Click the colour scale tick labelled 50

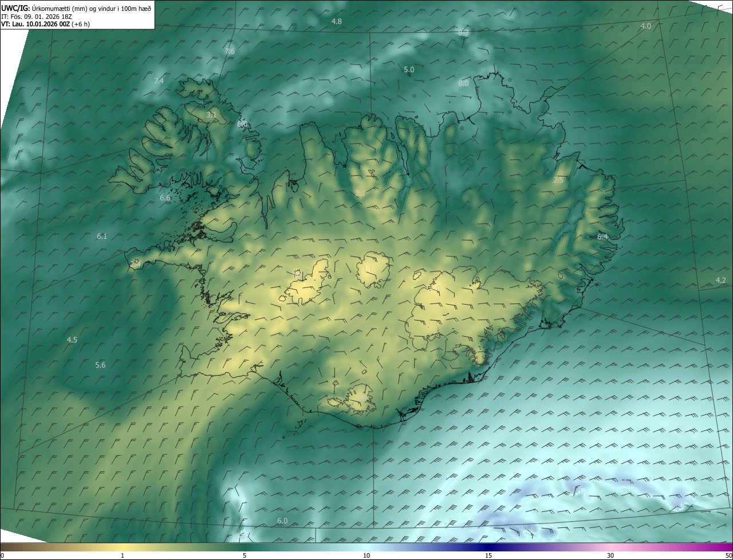[728, 555]
